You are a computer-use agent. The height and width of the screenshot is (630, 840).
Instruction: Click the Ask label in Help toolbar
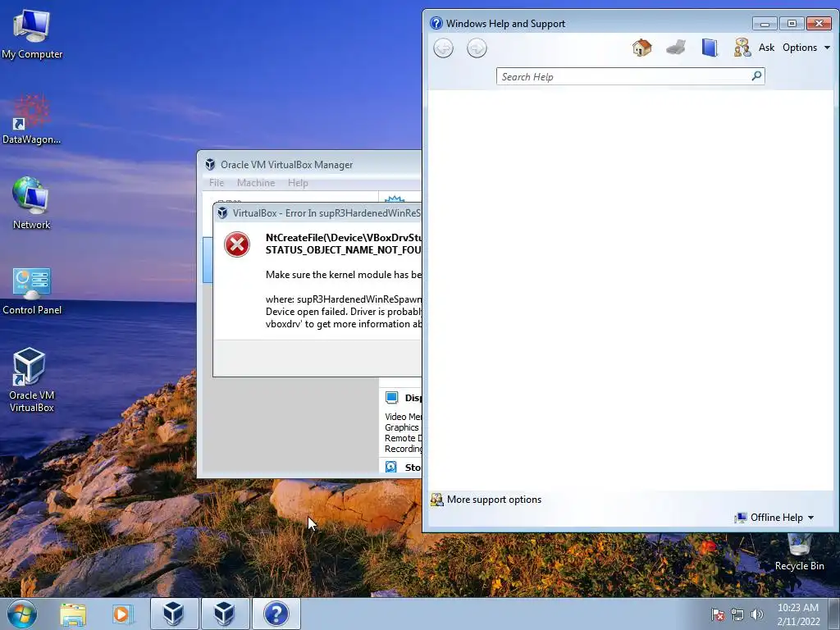pos(766,48)
